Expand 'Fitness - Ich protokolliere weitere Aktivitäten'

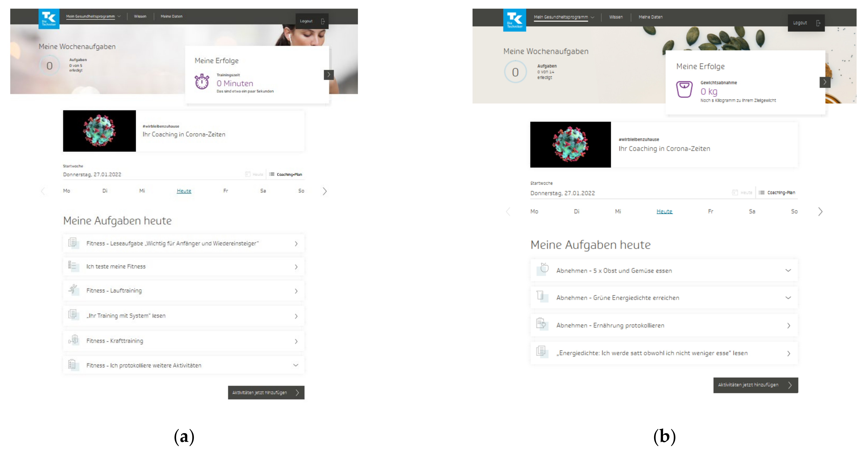point(296,365)
